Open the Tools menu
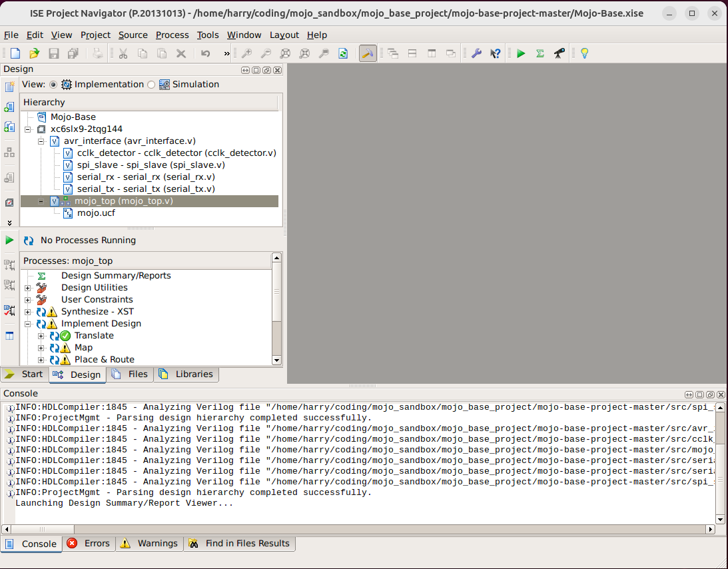The height and width of the screenshot is (569, 728). click(x=208, y=35)
